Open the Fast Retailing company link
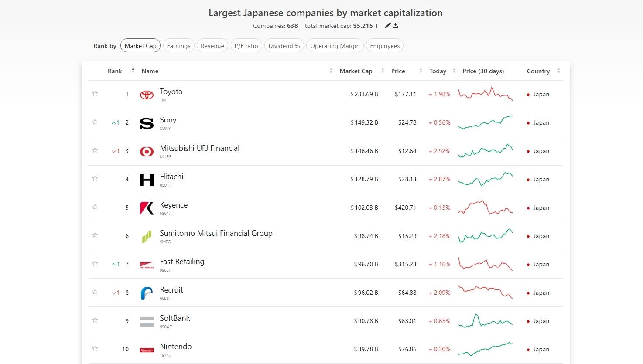This screenshot has height=364, width=643. pos(182,262)
